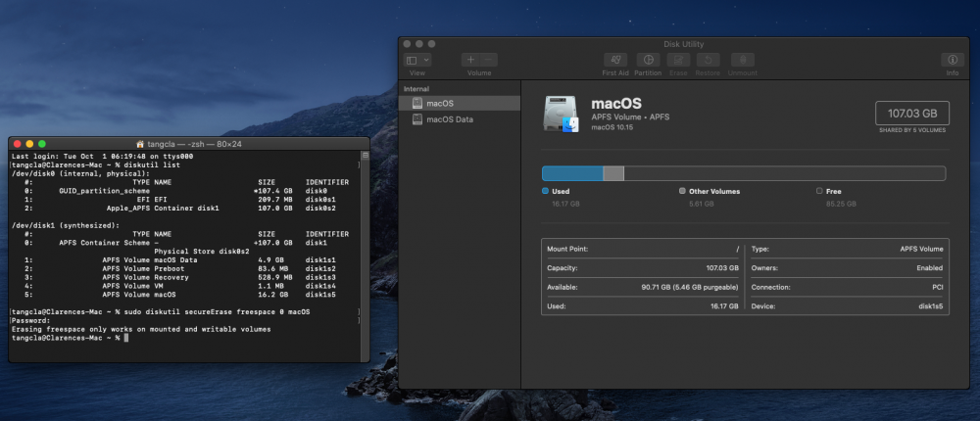Click the Capacity 107.03 GB table value
The image size is (980, 421).
tap(722, 268)
